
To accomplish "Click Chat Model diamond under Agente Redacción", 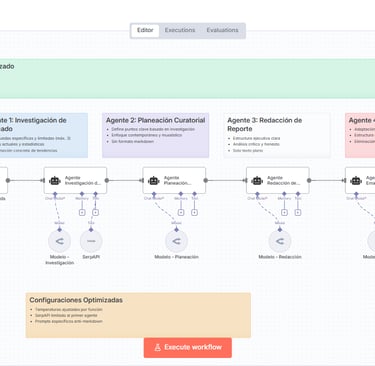I will pyautogui.click(x=257, y=194).
